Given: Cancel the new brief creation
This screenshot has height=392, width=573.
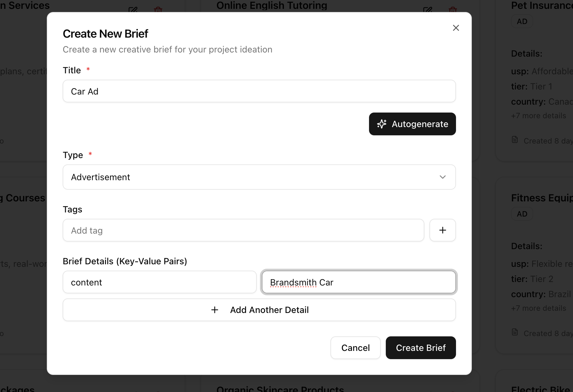Looking at the screenshot, I should tap(355, 348).
